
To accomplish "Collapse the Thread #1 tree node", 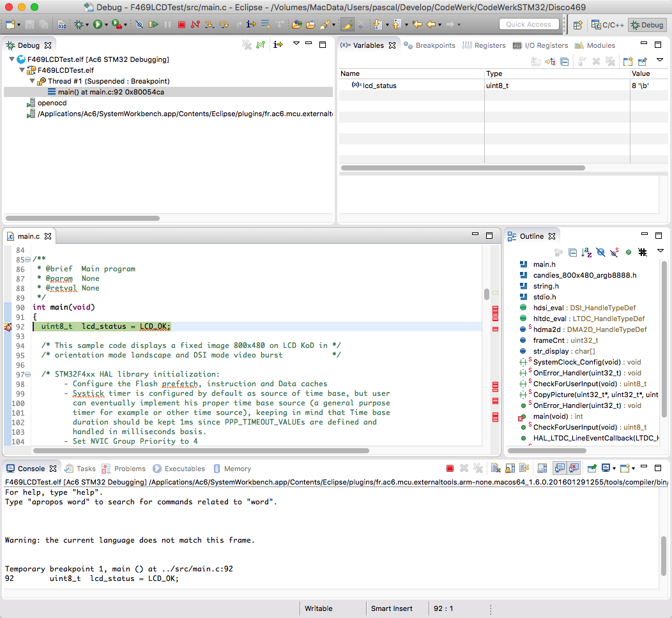I will (33, 81).
